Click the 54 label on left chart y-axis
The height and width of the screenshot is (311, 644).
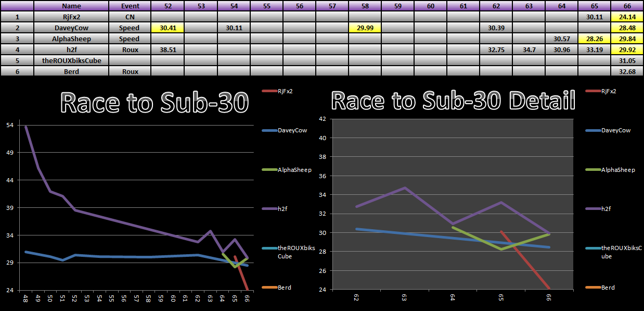coord(10,125)
